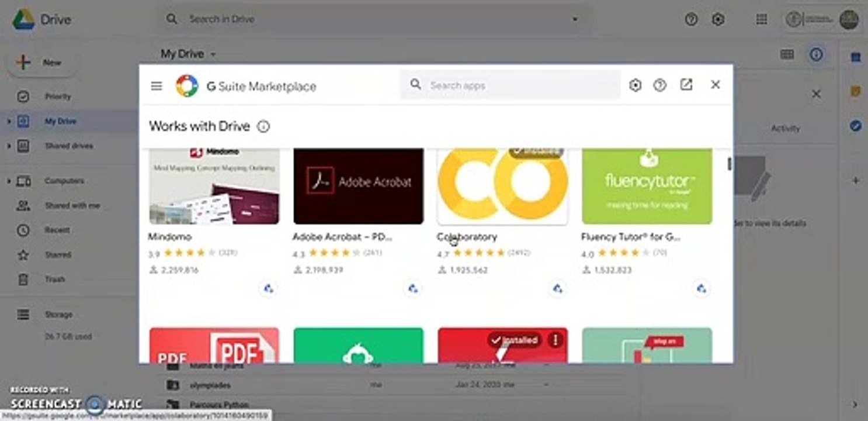The width and height of the screenshot is (868, 421).
Task: Open Storage in Drive sidebar
Action: coord(58,315)
